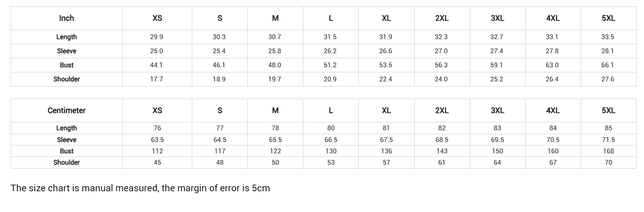The height and width of the screenshot is (212, 644).
Task: Click the XS length value 29.9
Action: tap(157, 37)
